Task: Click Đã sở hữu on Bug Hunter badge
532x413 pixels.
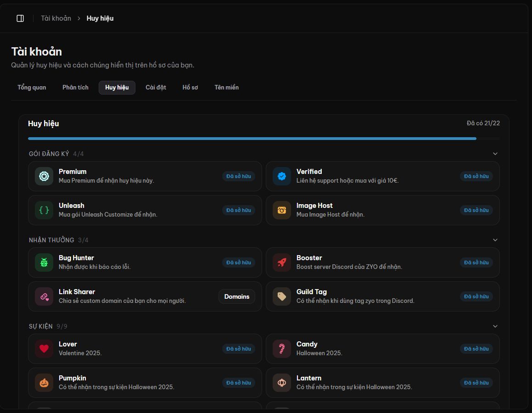Action: pos(239,262)
